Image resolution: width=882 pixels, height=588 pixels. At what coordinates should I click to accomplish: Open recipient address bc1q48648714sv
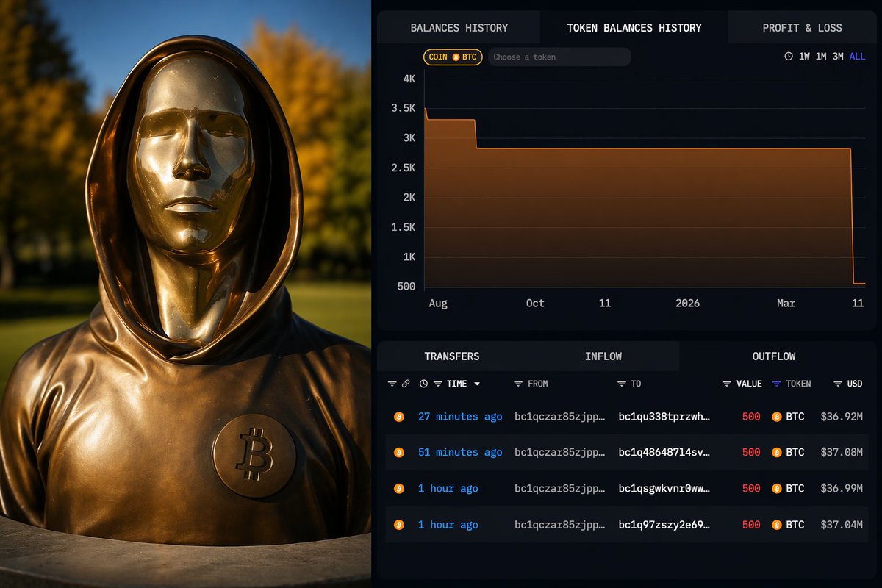[664, 453]
